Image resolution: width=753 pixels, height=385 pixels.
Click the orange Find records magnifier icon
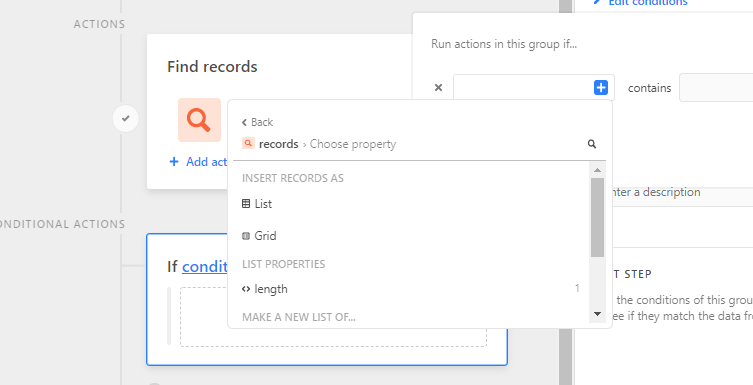coord(199,120)
